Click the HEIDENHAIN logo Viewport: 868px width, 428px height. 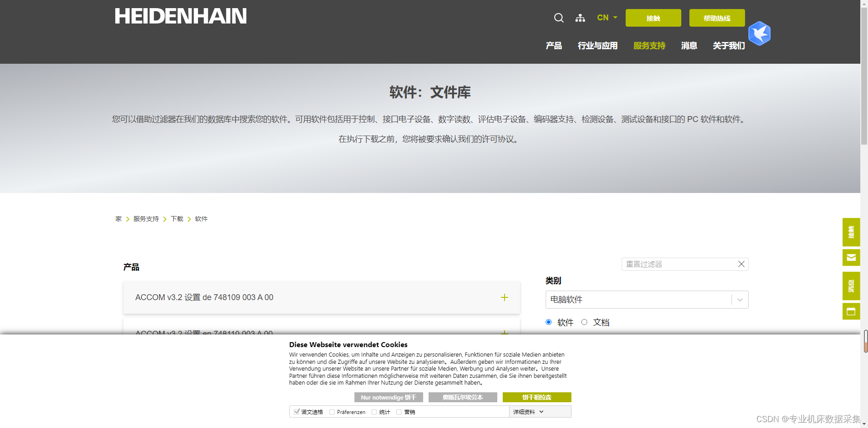coord(181,16)
